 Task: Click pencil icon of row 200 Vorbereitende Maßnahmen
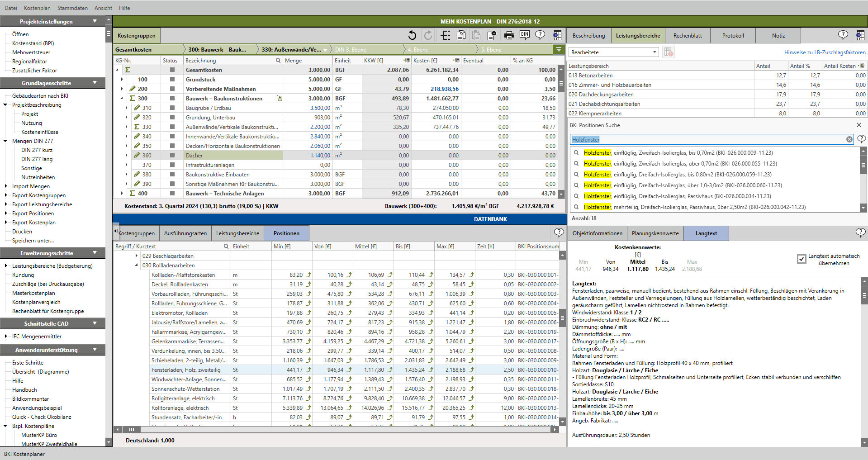(x=133, y=89)
